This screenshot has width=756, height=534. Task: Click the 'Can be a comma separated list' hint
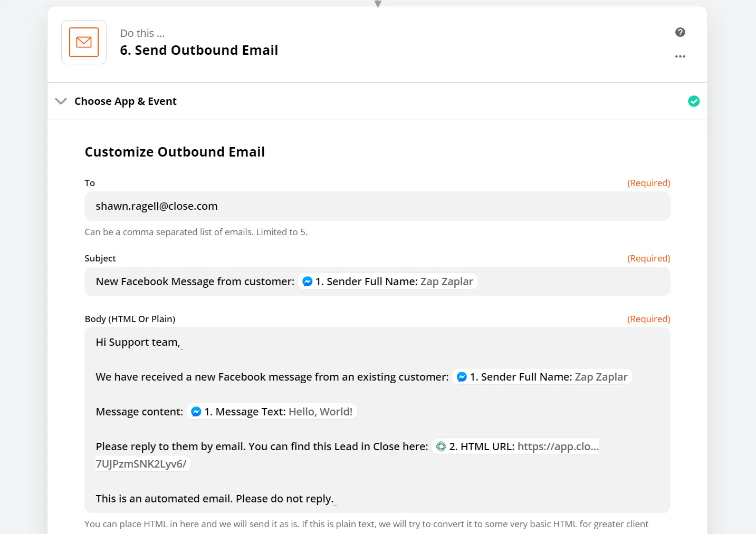[196, 232]
